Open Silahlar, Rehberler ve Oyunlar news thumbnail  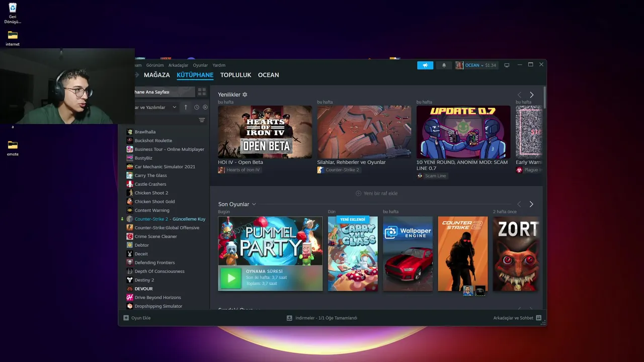(x=364, y=132)
